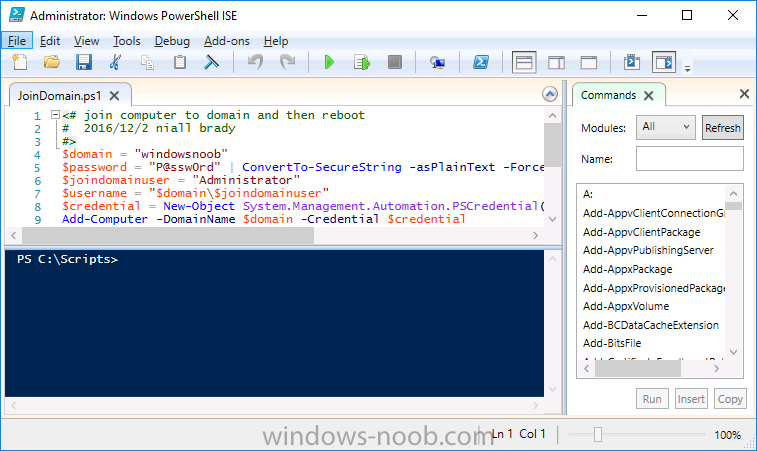The width and height of the screenshot is (757, 451).
Task: Launch PowerShell.exe console icon
Action: tap(480, 62)
